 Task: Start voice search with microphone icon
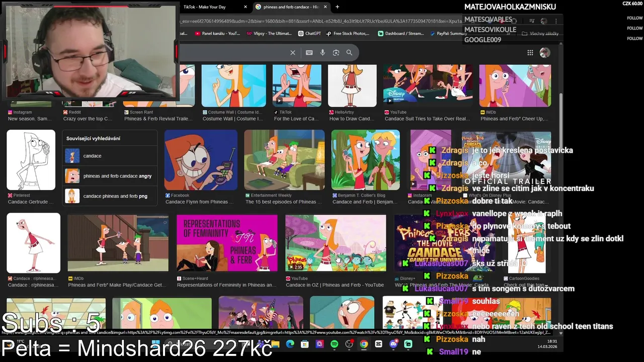point(323,53)
